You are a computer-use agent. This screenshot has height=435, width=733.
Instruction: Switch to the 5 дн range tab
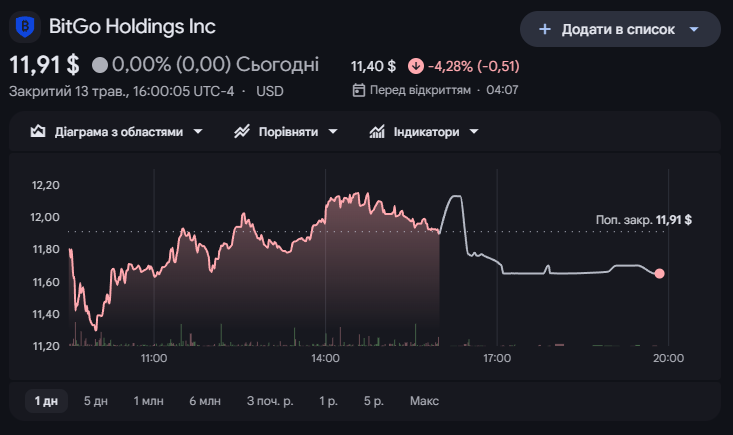click(x=96, y=401)
